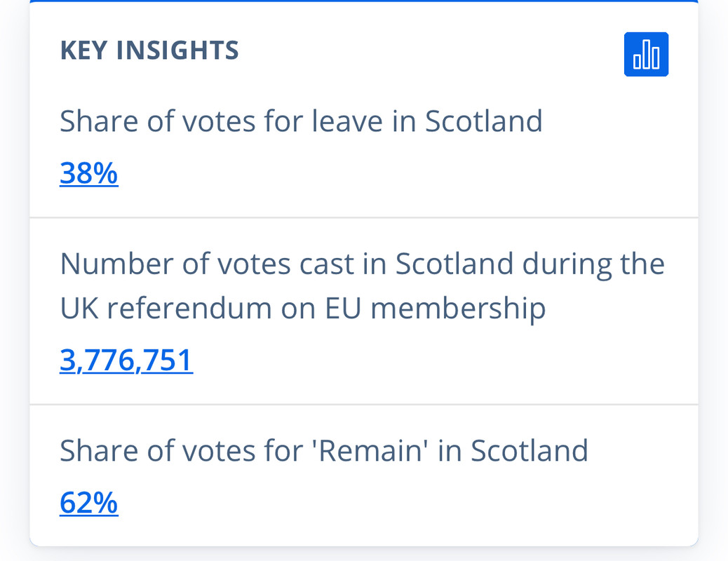Click the 'Number of votes cast in Scotland during the' line
The height and width of the screenshot is (561, 728).
362,264
